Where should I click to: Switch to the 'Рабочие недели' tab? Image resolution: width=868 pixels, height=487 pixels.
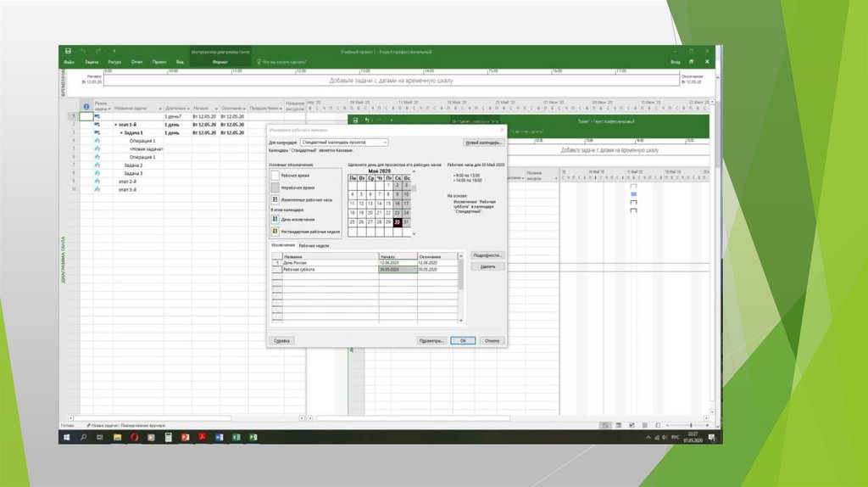pos(313,244)
